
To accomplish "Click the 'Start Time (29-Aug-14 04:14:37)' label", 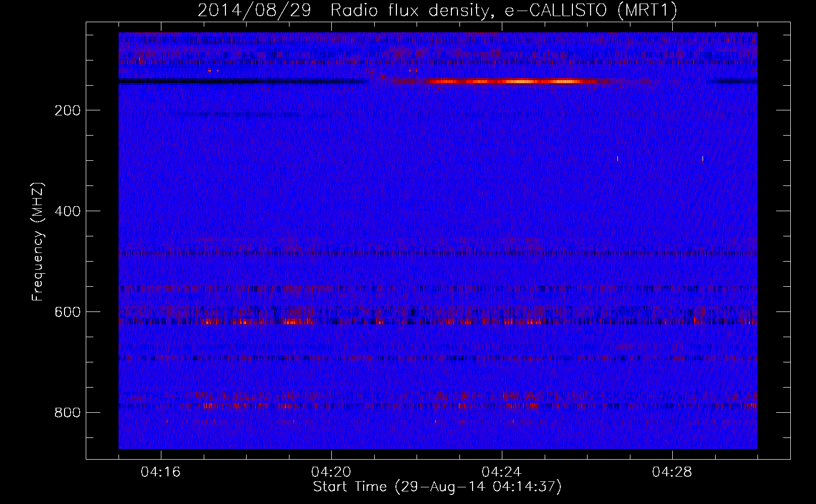I will coord(437,487).
